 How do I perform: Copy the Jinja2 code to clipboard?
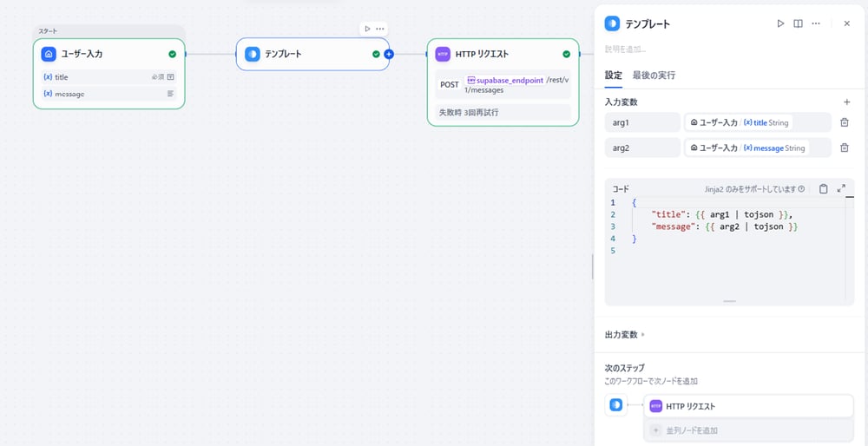coord(824,188)
